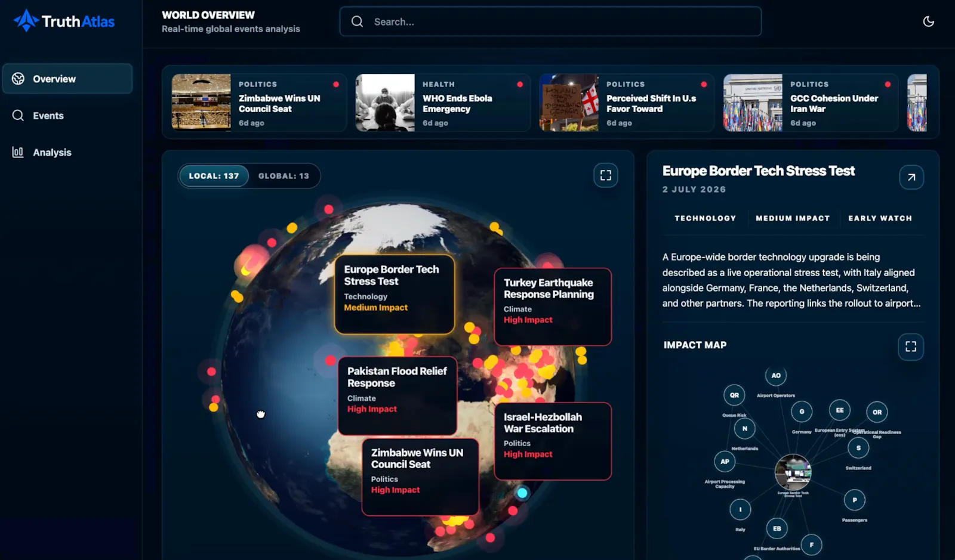Open the Israel-Hezbollah War Escalation globe card
The height and width of the screenshot is (560, 955).
click(553, 441)
